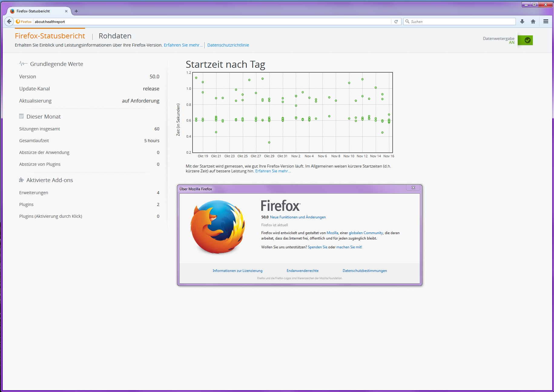Open the Datenschutzbestimmungen link

coord(365,271)
